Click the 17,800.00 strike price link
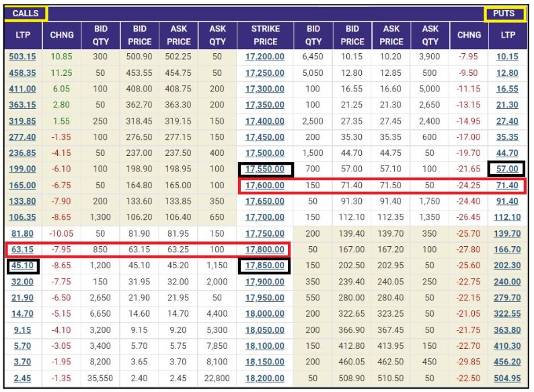The height and width of the screenshot is (392, 534). click(x=264, y=249)
